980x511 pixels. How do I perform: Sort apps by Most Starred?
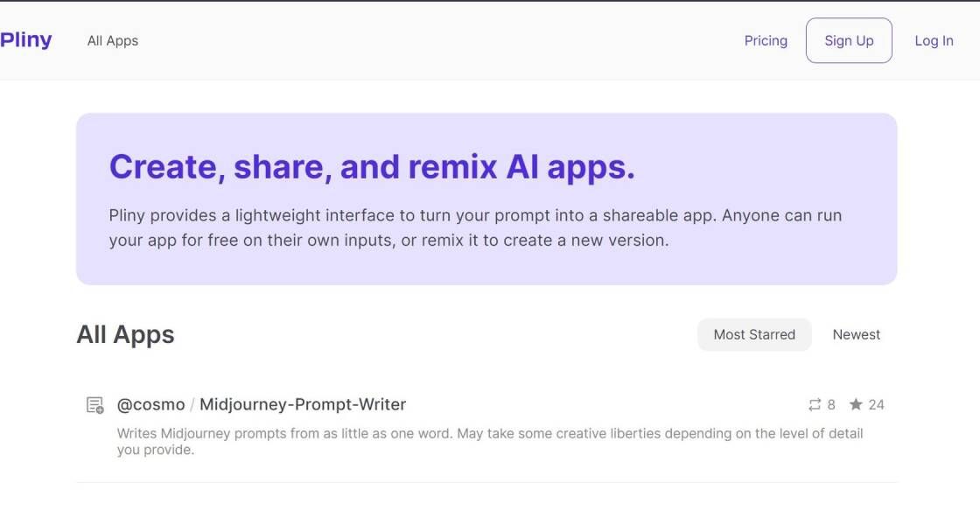click(754, 335)
